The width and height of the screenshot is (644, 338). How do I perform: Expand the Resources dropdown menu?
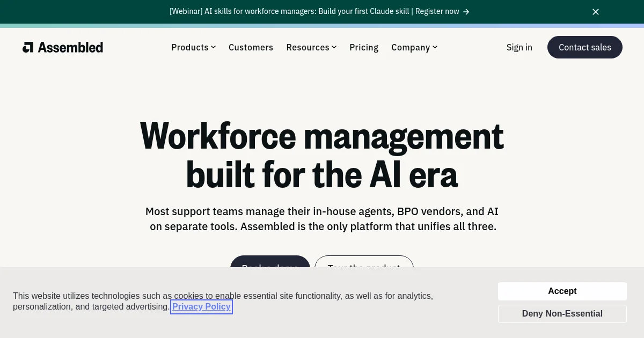(x=311, y=47)
